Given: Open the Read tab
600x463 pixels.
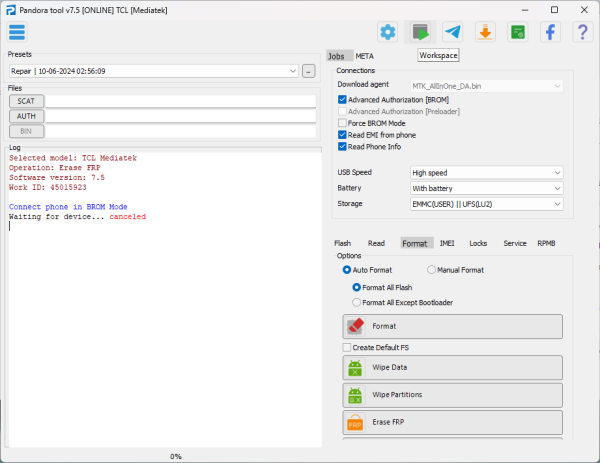Looking at the screenshot, I should tap(376, 243).
